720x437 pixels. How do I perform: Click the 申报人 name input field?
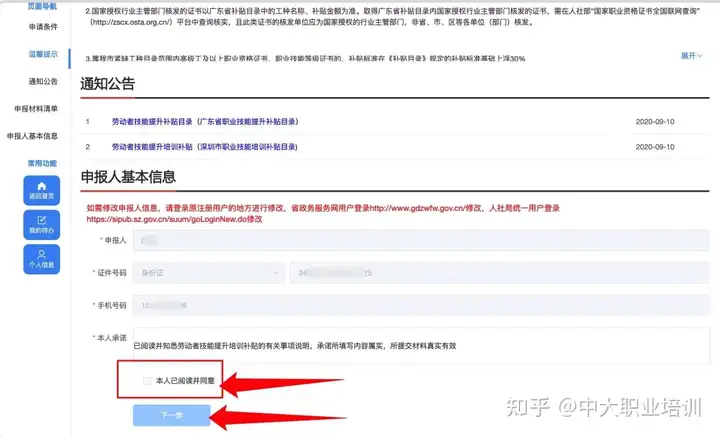coord(421,240)
